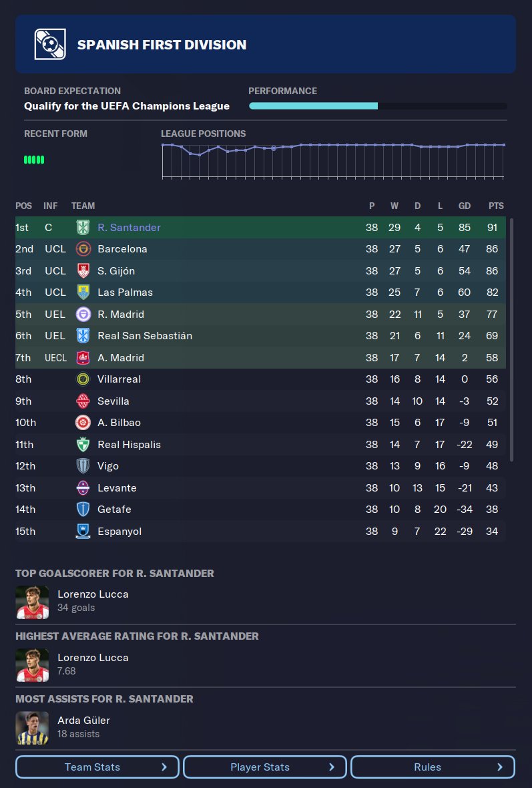Open the Team Stats page
Viewport: 532px width, 788px height.
tap(97, 767)
